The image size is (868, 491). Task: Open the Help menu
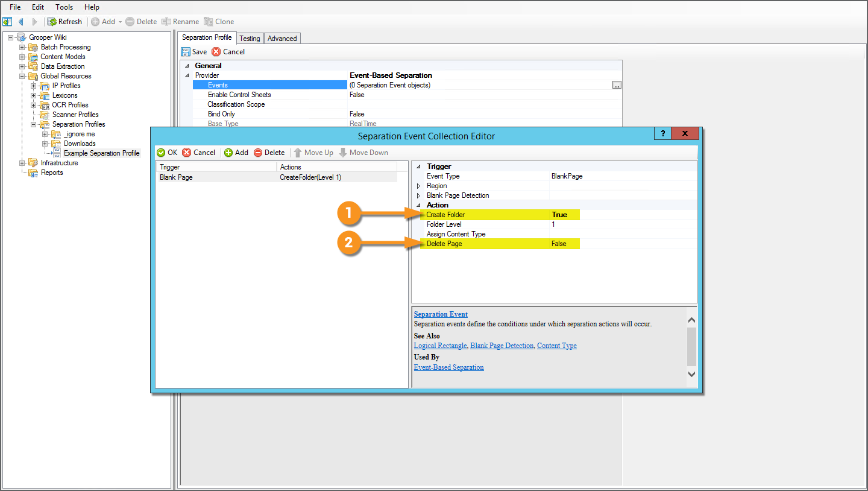click(x=92, y=7)
